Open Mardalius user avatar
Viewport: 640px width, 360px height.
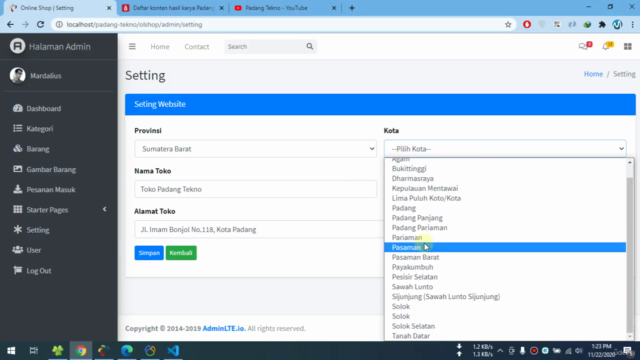click(x=18, y=76)
